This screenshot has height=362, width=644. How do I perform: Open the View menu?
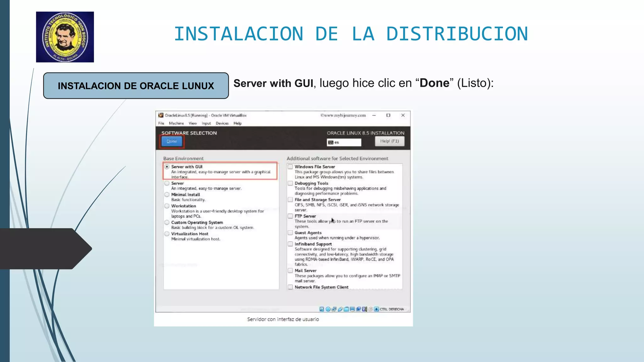(192, 123)
